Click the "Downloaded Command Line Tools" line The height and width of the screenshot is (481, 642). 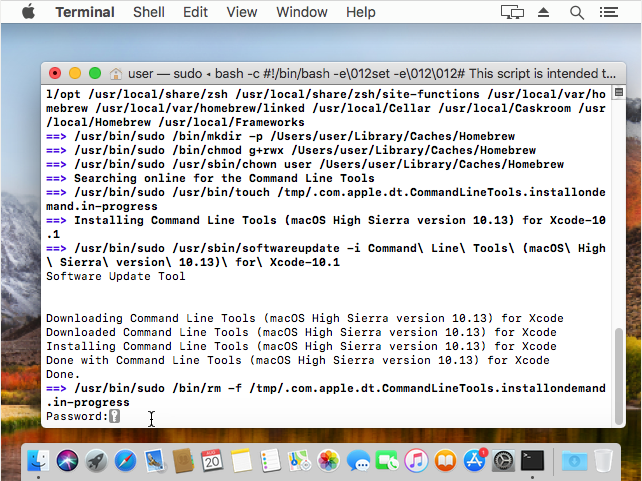301,332
